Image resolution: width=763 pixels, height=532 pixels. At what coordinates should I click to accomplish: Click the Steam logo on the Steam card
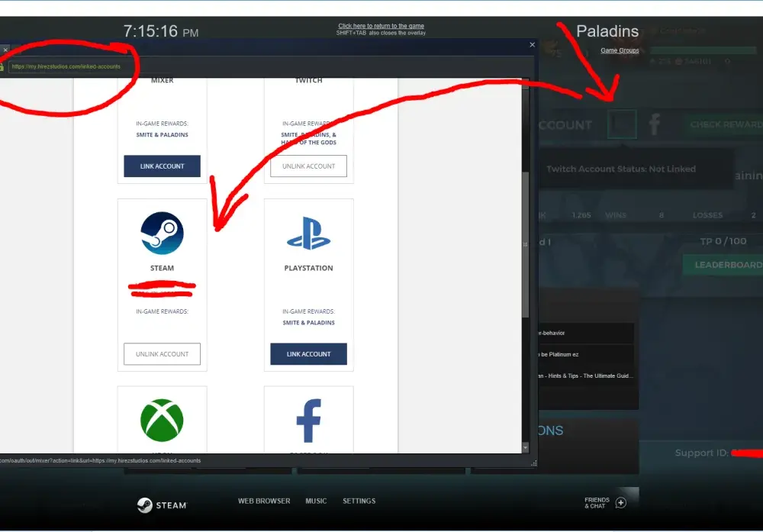(162, 233)
